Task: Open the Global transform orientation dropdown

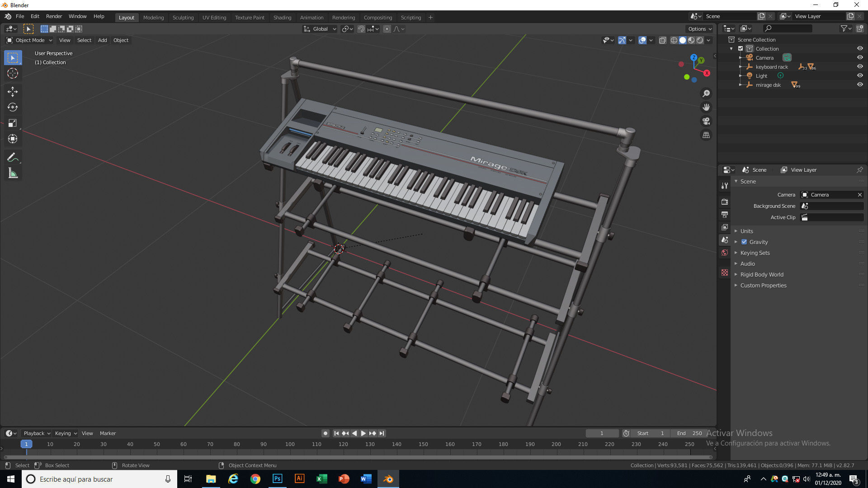Action: coord(320,29)
